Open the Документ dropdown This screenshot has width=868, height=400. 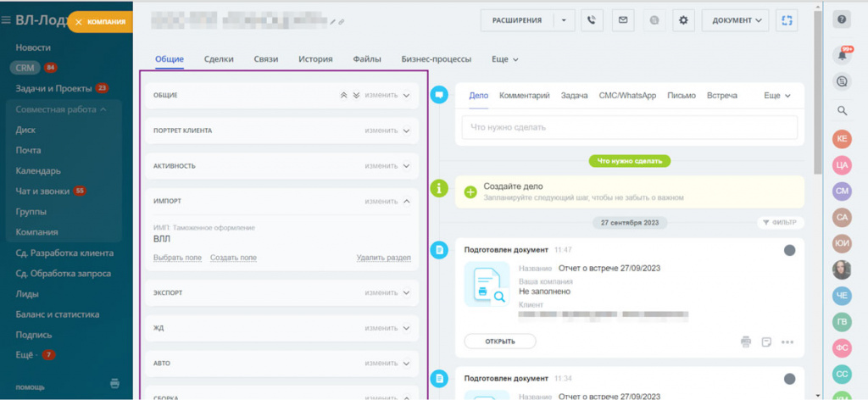click(x=735, y=20)
